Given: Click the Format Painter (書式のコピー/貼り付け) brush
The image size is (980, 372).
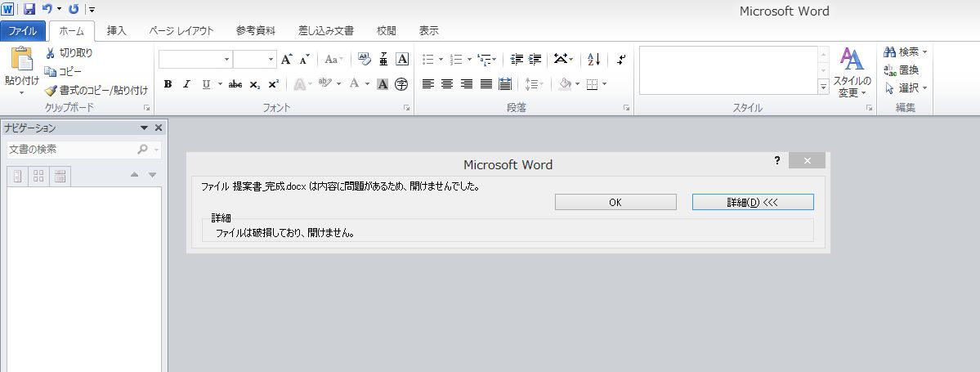Looking at the screenshot, I should (x=96, y=90).
